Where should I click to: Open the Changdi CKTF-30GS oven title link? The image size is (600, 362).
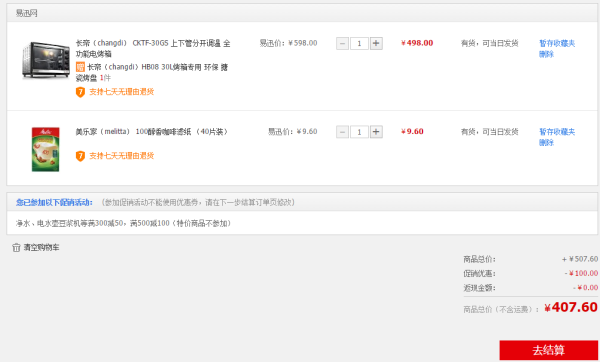coord(153,49)
